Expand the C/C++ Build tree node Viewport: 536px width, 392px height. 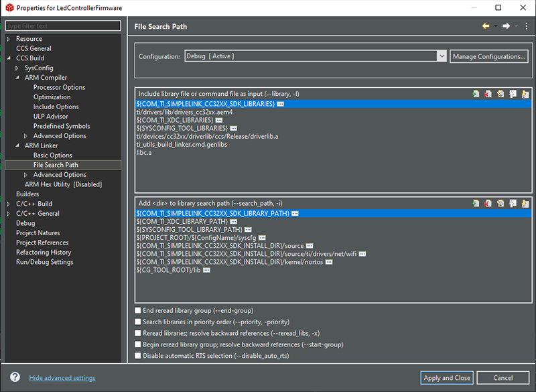coord(8,204)
